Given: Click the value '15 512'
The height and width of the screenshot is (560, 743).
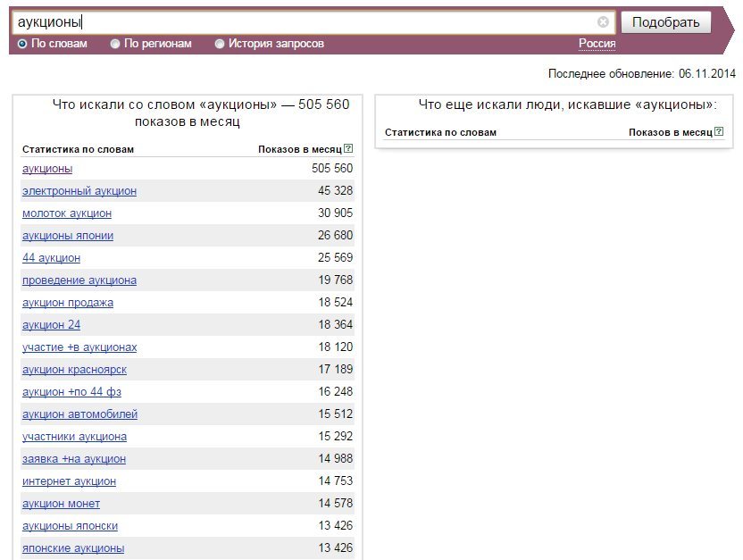Looking at the screenshot, I should click(336, 414).
